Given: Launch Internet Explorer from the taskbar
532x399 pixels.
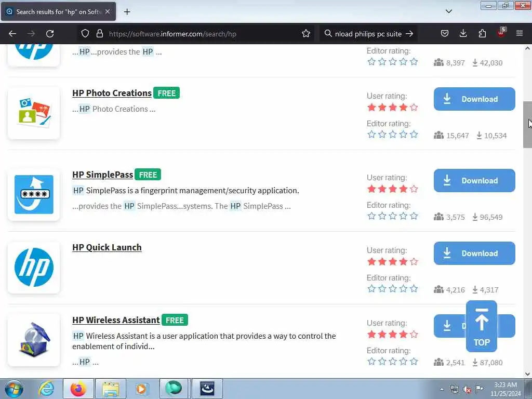Looking at the screenshot, I should (46, 389).
